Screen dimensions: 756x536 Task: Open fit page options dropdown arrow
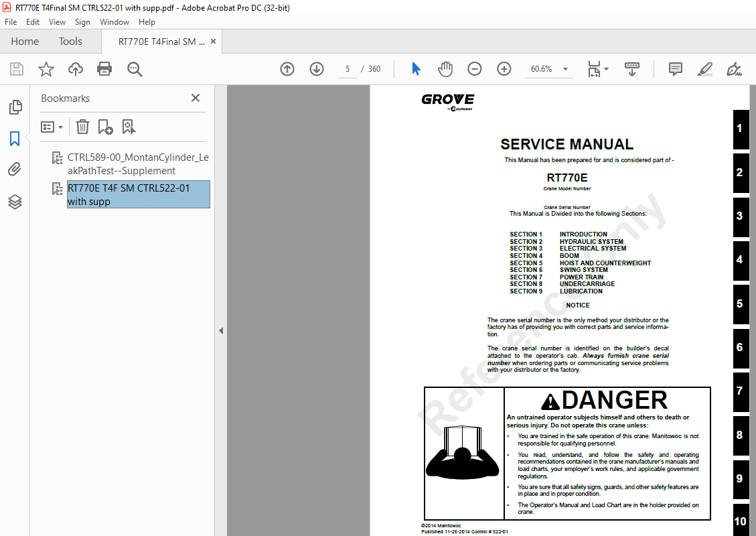[607, 69]
